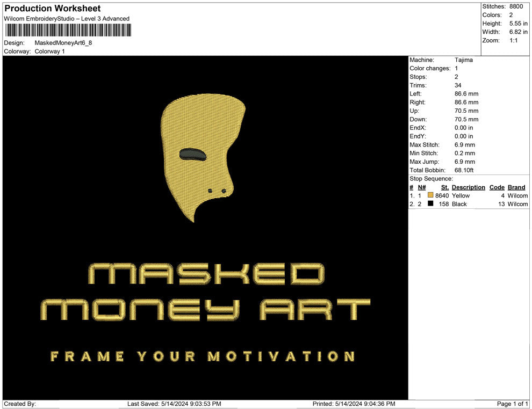Viewport: 532px width, 409px height.
Task: Click the Brand column heading
Action: click(516, 187)
